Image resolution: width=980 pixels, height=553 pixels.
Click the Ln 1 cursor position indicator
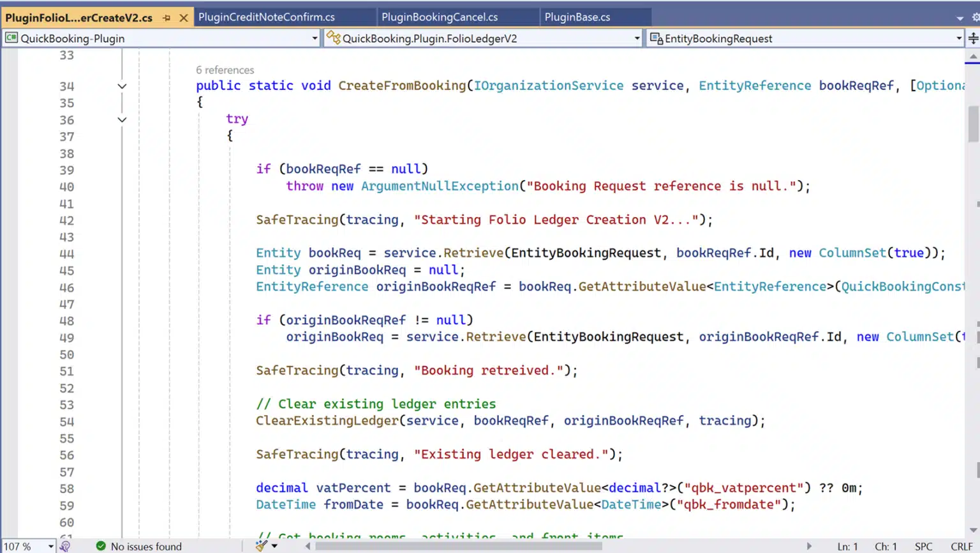pos(847,546)
